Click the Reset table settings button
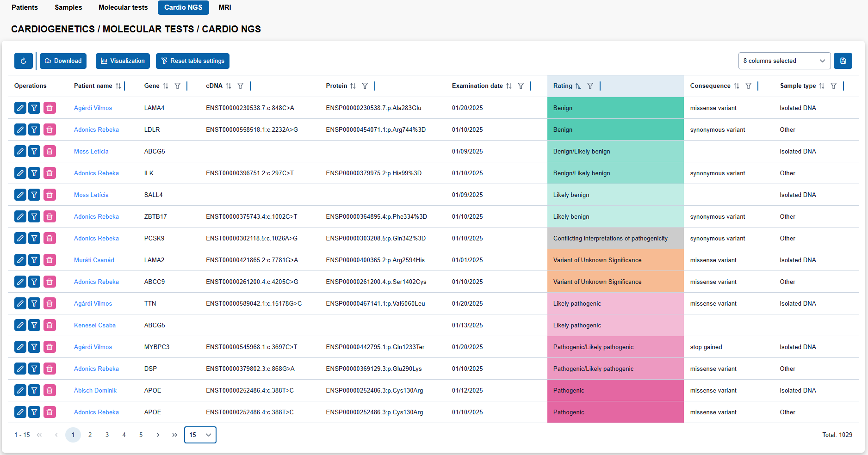Viewport: 868px width, 455px height. [x=192, y=61]
